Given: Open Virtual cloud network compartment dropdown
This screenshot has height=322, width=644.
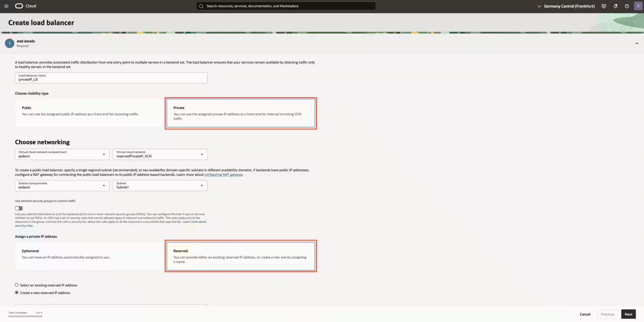Looking at the screenshot, I should 62,154.
